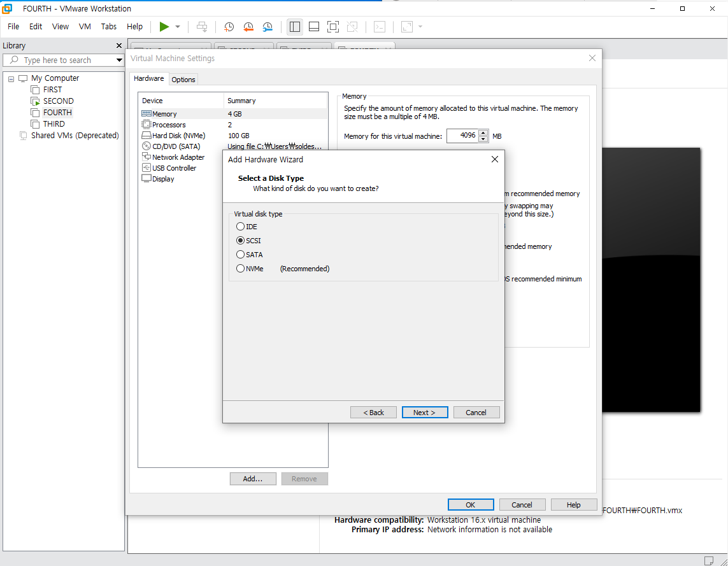Click the Device column header
The image size is (728, 566).
point(181,101)
